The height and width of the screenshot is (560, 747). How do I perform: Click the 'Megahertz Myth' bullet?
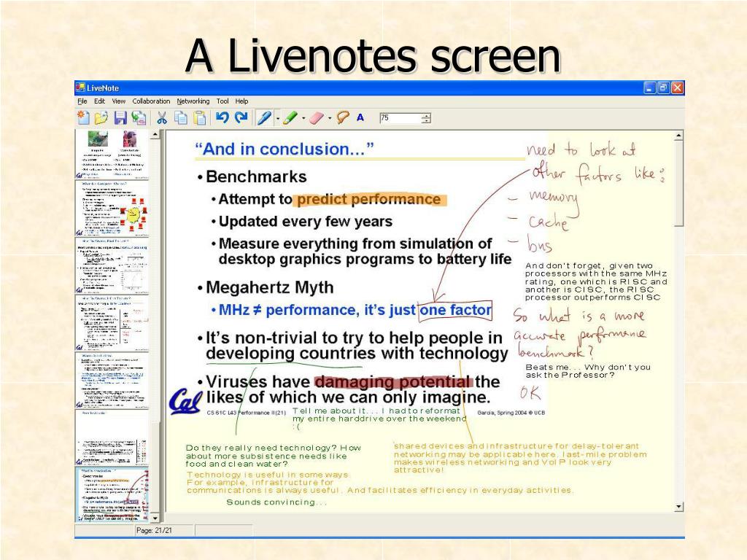(269, 287)
